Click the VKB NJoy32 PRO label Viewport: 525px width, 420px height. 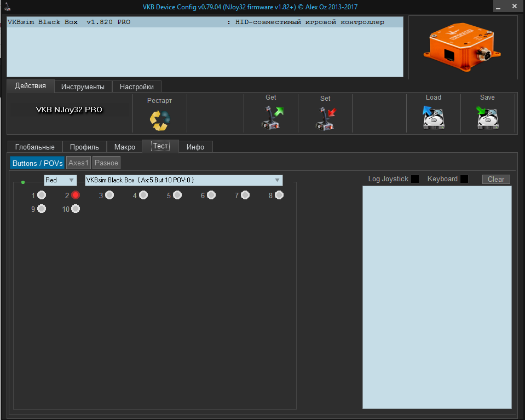[69, 110]
